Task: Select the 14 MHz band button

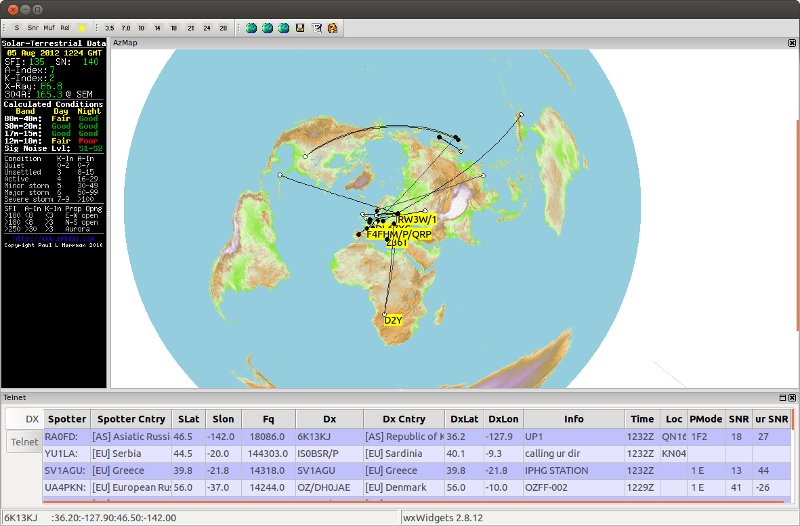Action: pyautogui.click(x=158, y=28)
